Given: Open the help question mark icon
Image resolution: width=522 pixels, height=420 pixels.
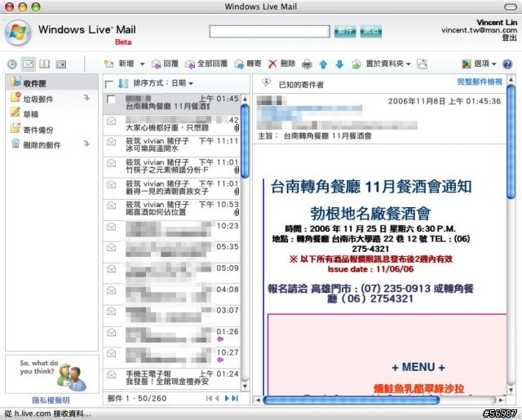Looking at the screenshot, I should (507, 64).
